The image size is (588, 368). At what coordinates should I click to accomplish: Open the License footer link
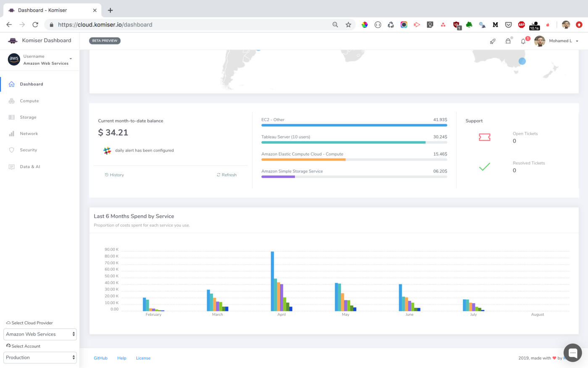tap(143, 358)
